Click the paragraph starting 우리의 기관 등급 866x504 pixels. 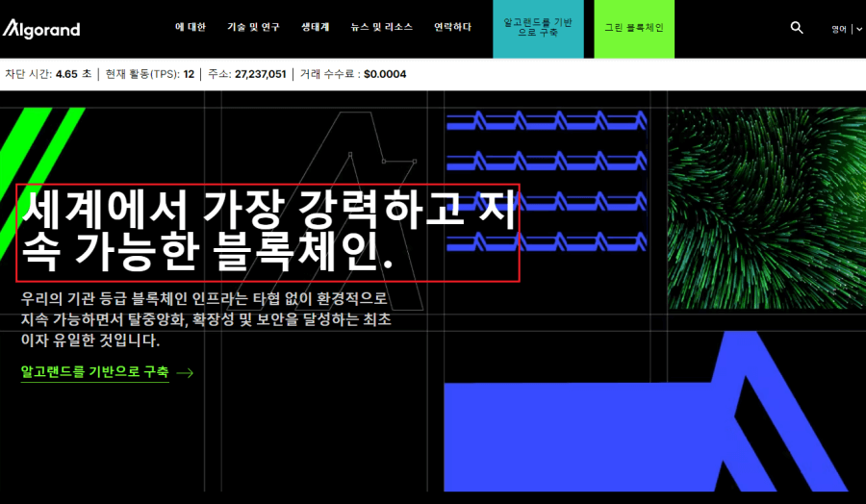tap(207, 319)
